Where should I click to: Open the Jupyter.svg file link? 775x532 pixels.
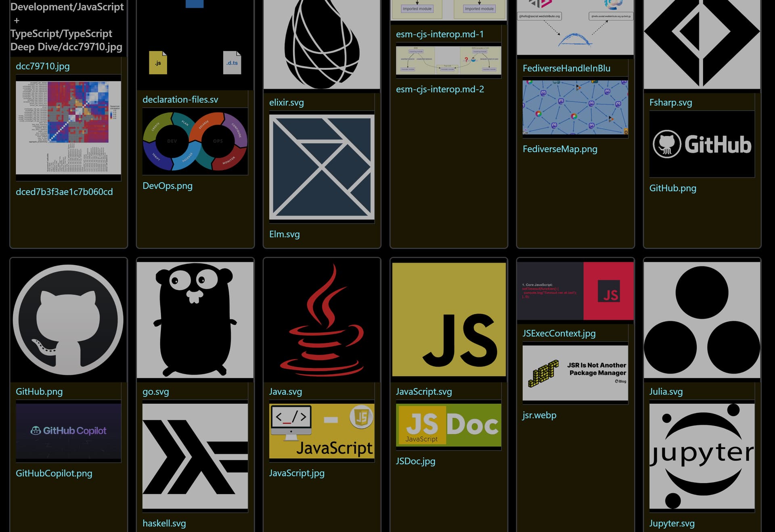[x=672, y=523]
